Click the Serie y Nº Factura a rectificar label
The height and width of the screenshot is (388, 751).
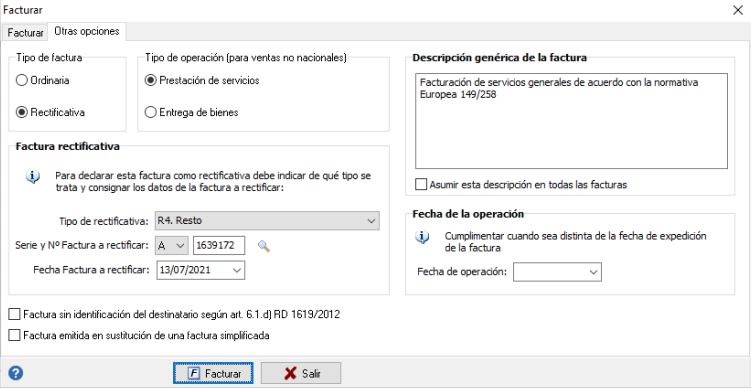82,245
